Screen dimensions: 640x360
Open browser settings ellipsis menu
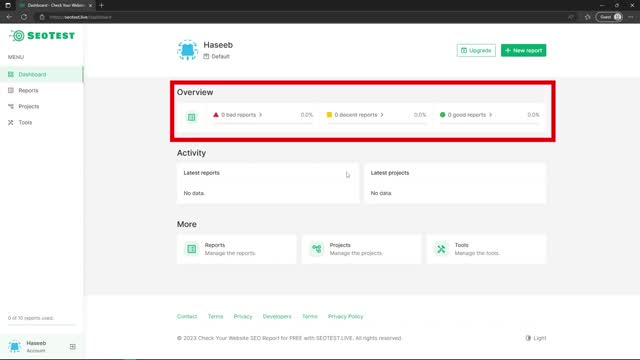631,17
